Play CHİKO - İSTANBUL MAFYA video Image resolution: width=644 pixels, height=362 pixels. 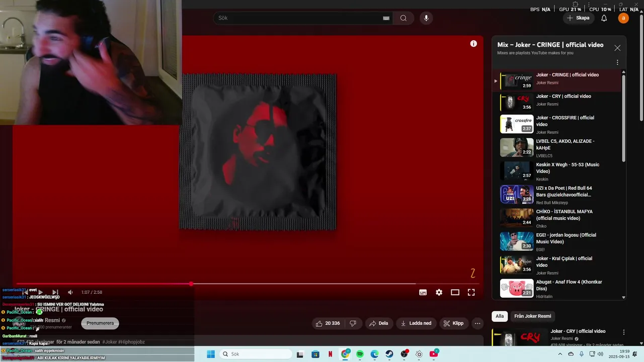tap(557, 218)
